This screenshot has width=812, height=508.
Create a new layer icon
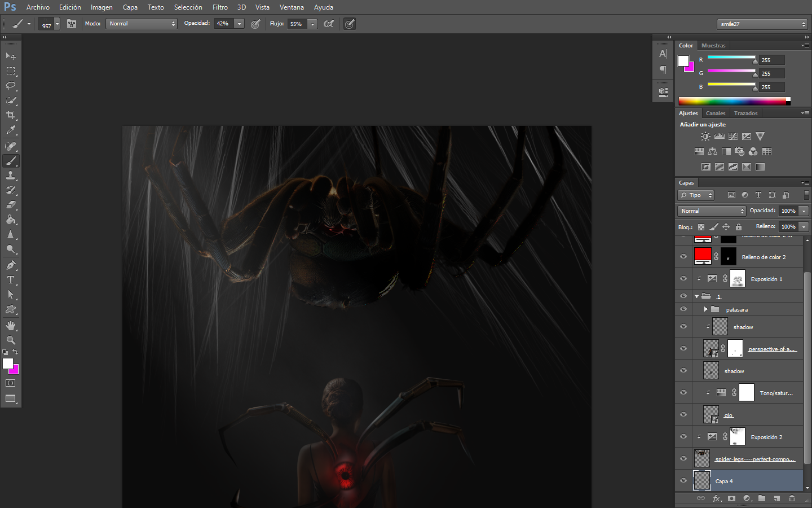[777, 498]
